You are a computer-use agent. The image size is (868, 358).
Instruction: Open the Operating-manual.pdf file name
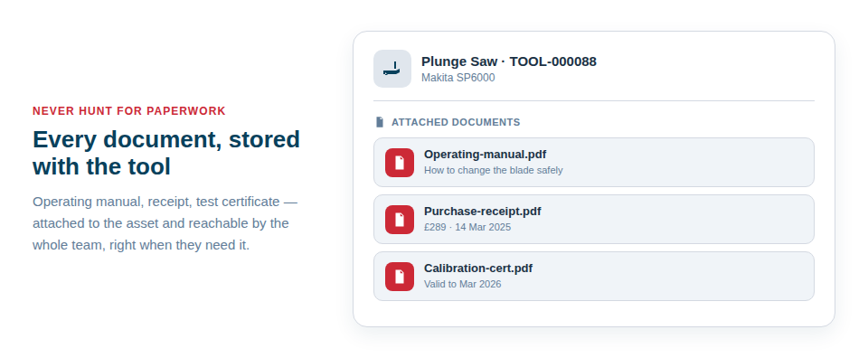coord(485,155)
